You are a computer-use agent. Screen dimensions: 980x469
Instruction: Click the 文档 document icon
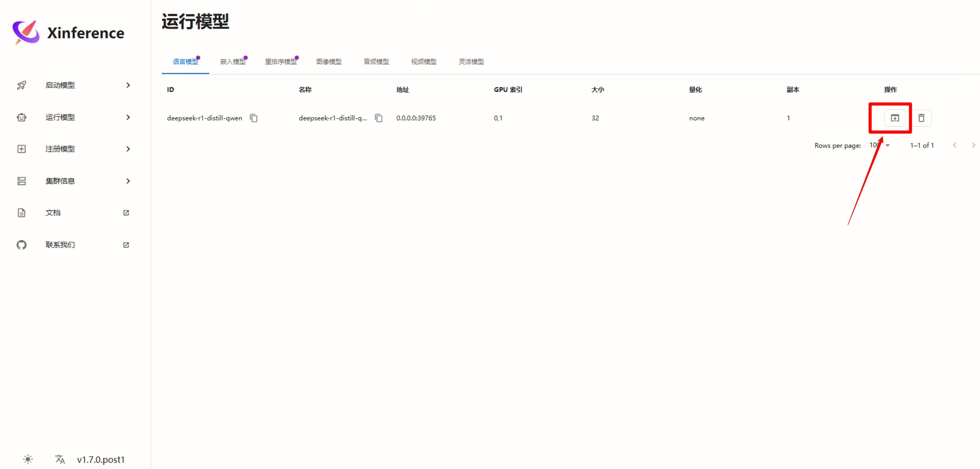[x=21, y=213]
